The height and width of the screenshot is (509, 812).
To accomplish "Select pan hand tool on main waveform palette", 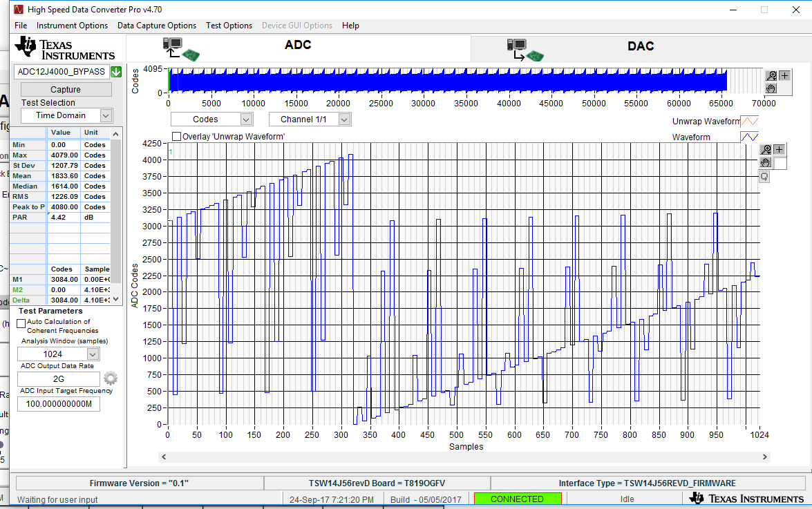I will click(x=766, y=163).
